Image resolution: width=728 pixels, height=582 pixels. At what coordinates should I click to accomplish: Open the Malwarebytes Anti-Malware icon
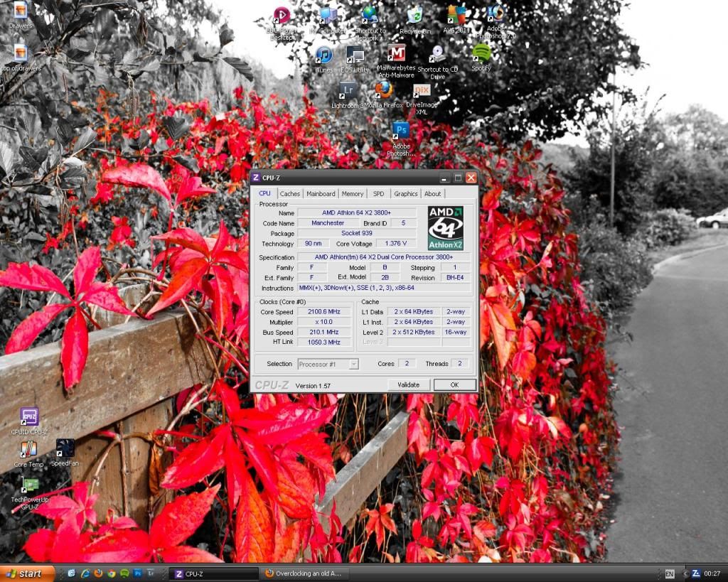pyautogui.click(x=397, y=54)
